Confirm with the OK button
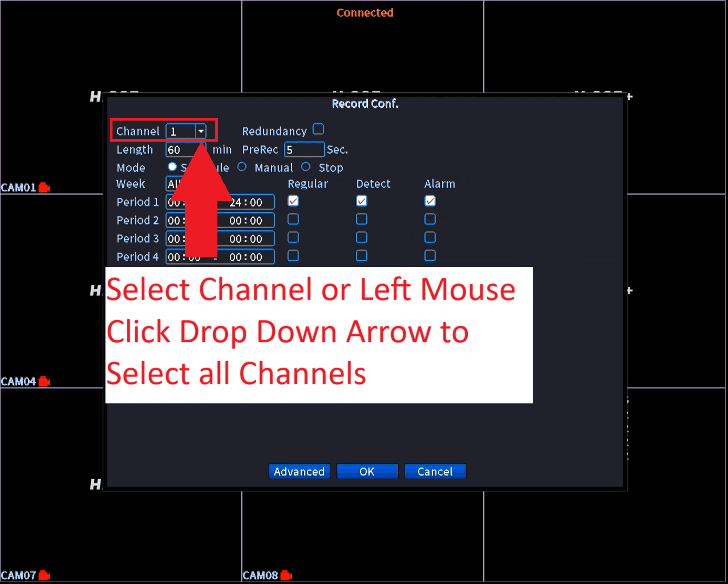The width and height of the screenshot is (728, 584). click(x=367, y=472)
